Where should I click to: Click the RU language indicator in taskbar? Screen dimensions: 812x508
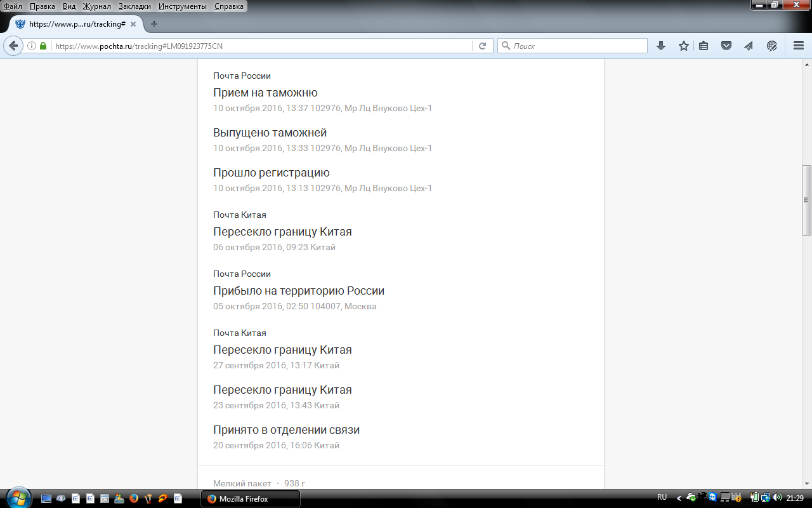click(x=662, y=498)
